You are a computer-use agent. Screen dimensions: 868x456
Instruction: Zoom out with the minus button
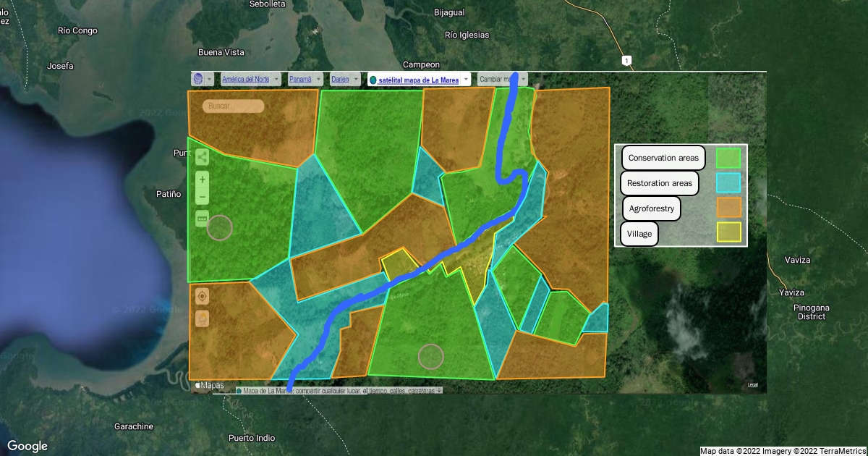[x=203, y=197]
